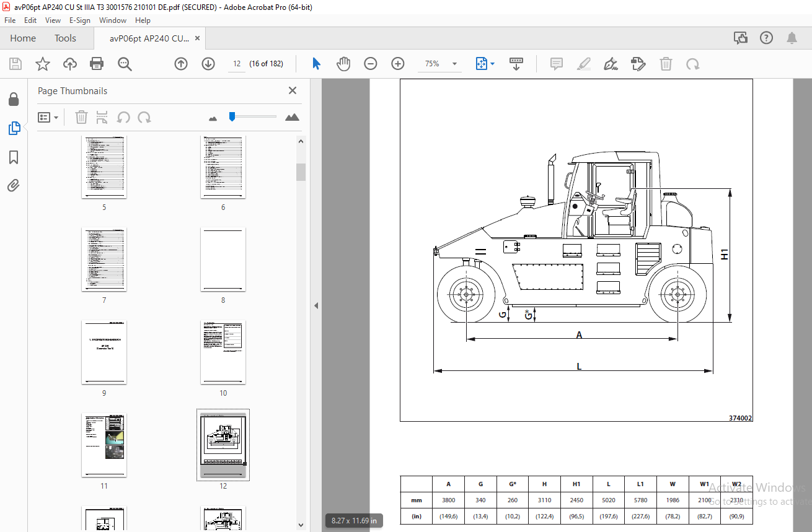
Task: Add the document to starred favorites
Action: click(x=42, y=64)
